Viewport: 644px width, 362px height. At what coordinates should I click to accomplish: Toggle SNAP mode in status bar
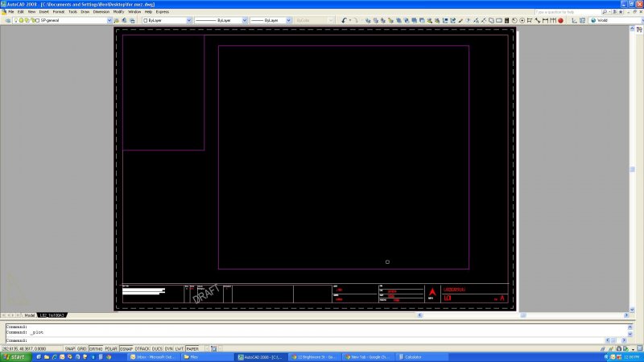pyautogui.click(x=70, y=348)
